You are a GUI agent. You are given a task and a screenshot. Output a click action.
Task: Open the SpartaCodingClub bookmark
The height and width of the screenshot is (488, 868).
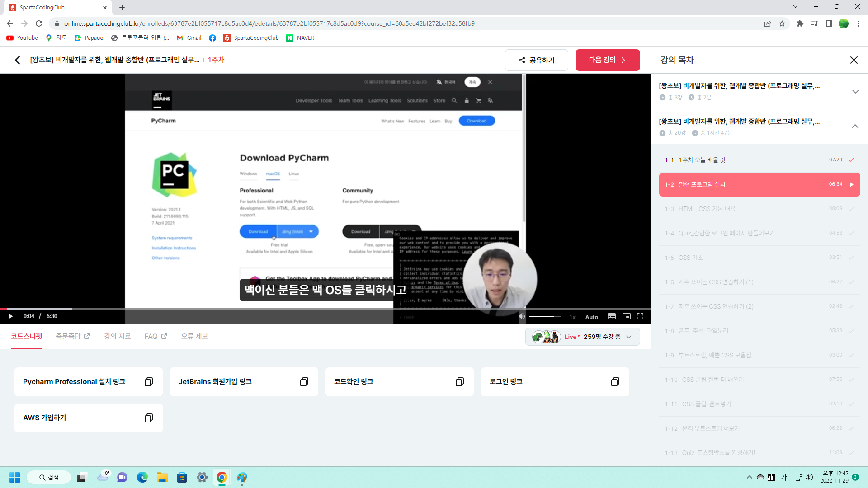pyautogui.click(x=251, y=38)
